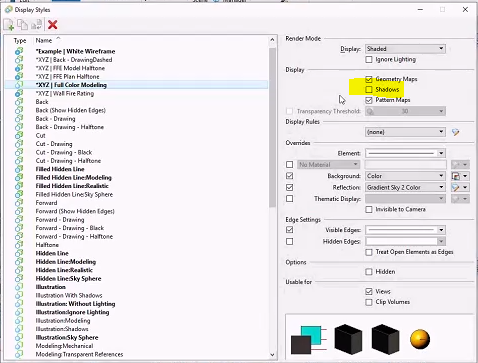Click the red Delete display style icon
Screen dimensions: 478x363
pyautogui.click(x=53, y=25)
